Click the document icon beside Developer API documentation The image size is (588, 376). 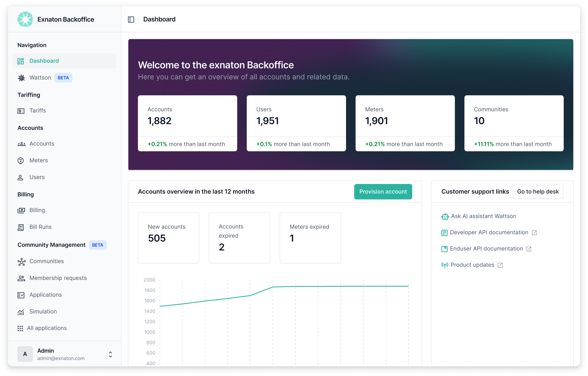(444, 233)
